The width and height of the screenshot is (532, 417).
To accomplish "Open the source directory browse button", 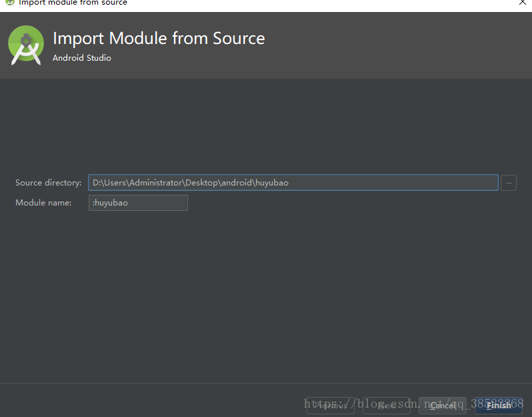I will click(x=509, y=183).
